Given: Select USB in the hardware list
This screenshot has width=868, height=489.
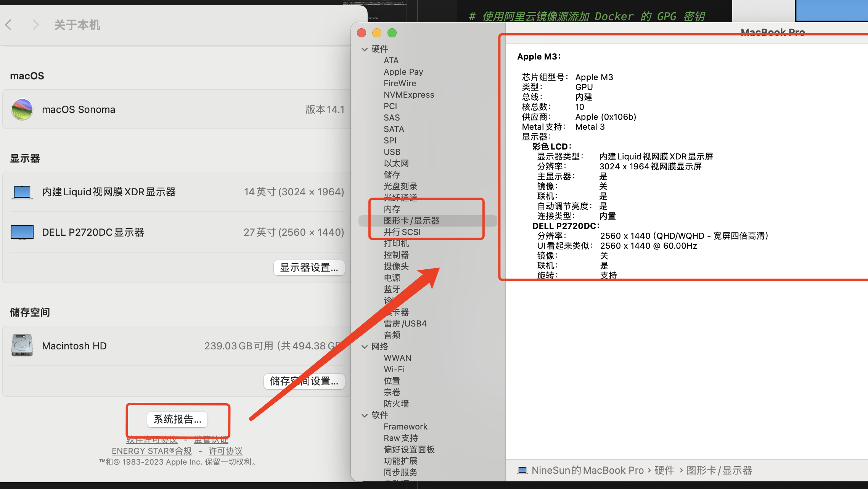Looking at the screenshot, I should 392,152.
